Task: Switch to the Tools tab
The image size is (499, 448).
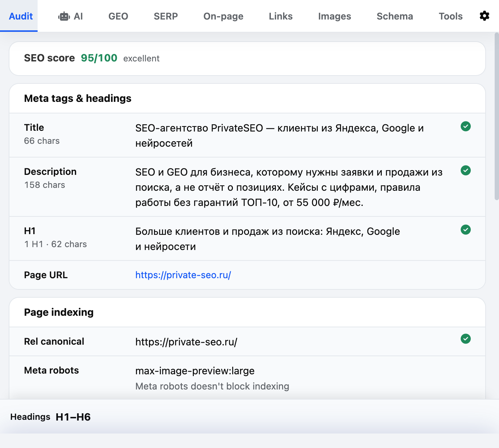Action: pyautogui.click(x=451, y=16)
